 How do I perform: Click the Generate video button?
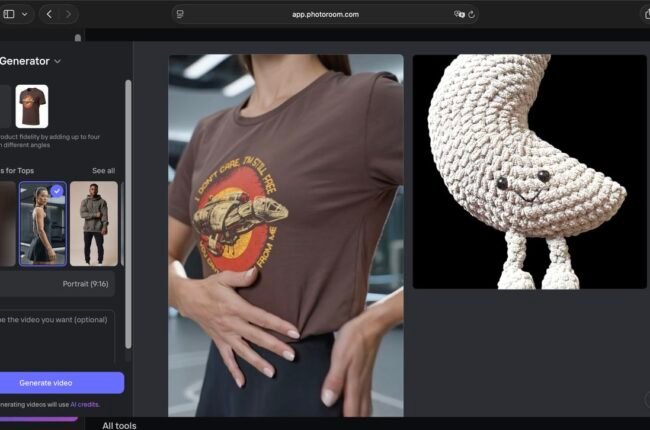click(62, 383)
